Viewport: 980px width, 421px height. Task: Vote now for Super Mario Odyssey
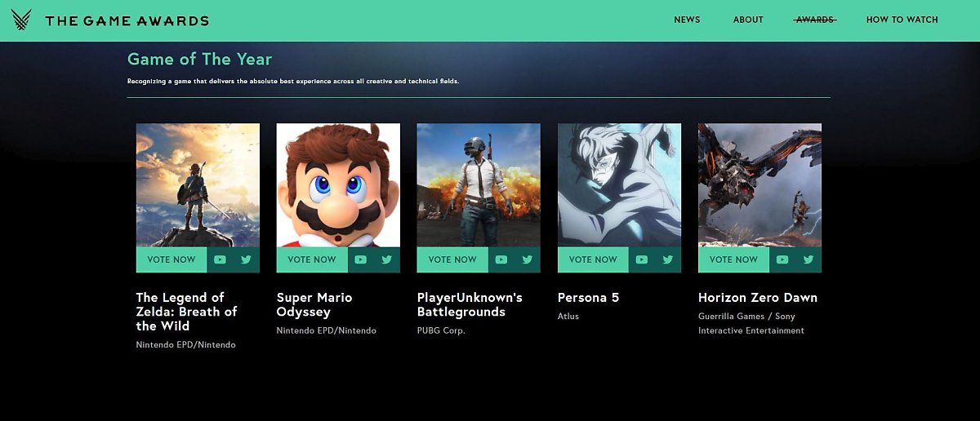point(312,259)
